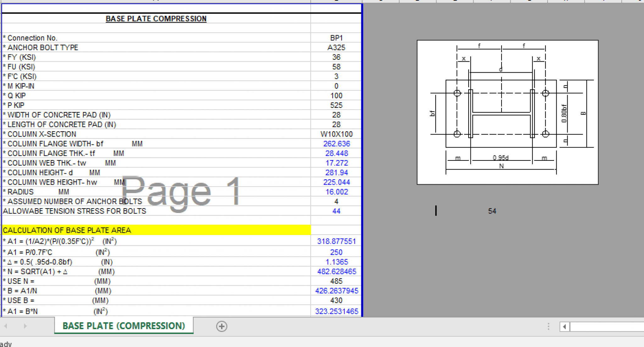Select P KIP value 525
This screenshot has height=347, width=644.
coord(336,105)
